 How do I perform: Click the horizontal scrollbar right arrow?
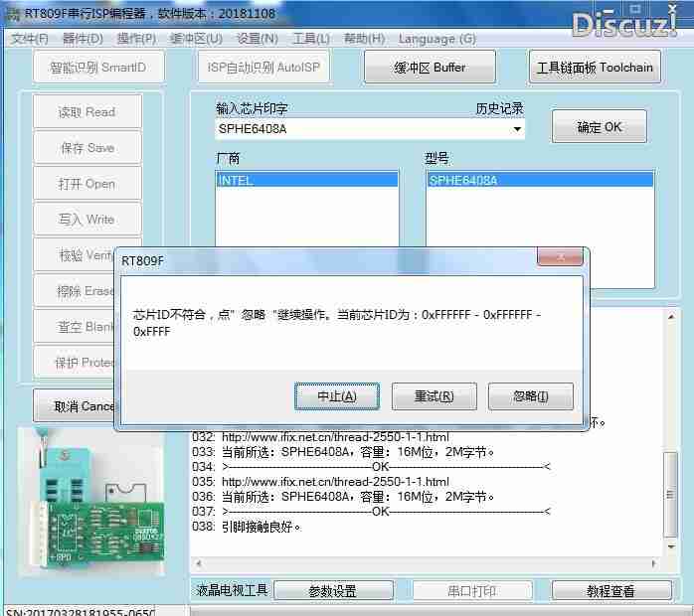pyautogui.click(x=653, y=563)
